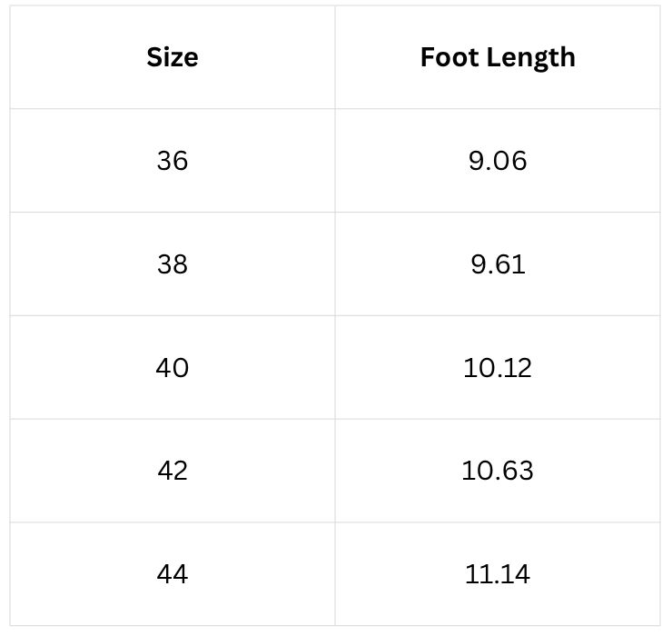
Task: Select the size 40 cell
Action: click(173, 368)
